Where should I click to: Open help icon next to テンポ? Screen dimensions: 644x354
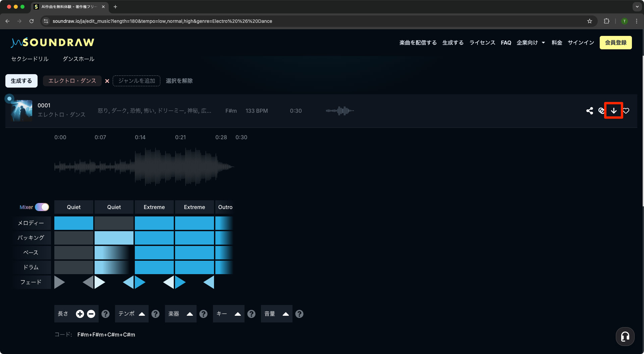click(155, 314)
